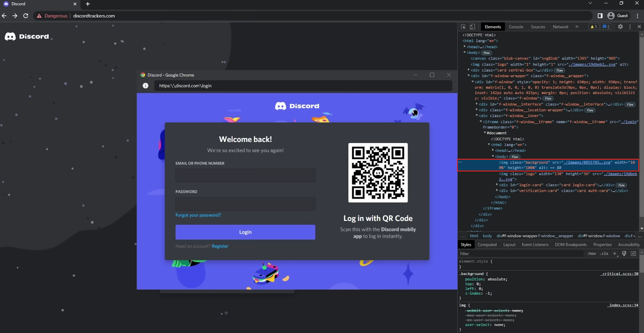Open the Computed styles tab
The width and height of the screenshot is (644, 333).
[x=487, y=245]
